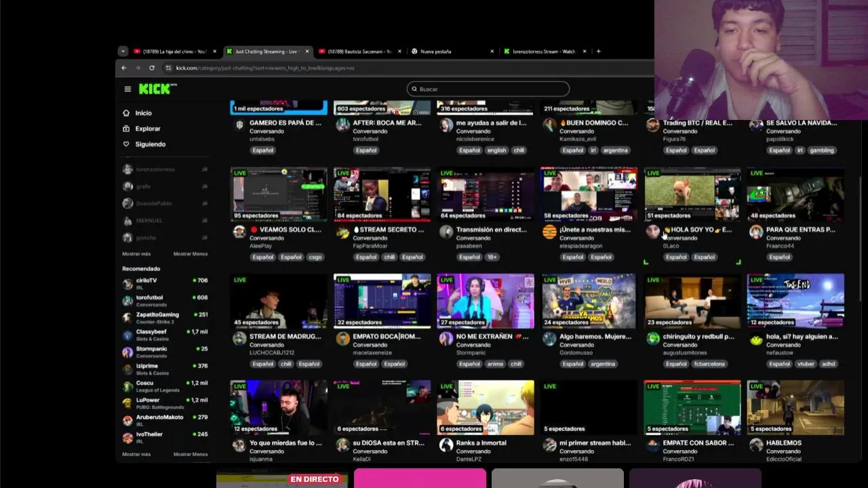Open a new tab with the plus button
868x488 pixels.
coord(598,52)
